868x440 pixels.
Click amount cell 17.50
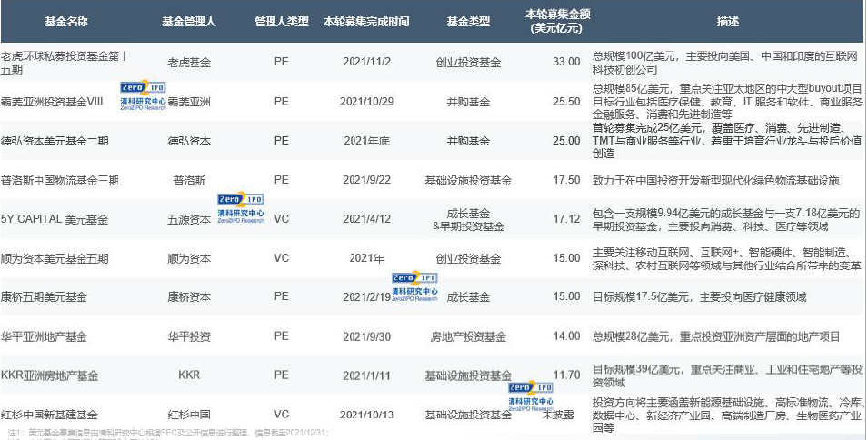pos(566,180)
